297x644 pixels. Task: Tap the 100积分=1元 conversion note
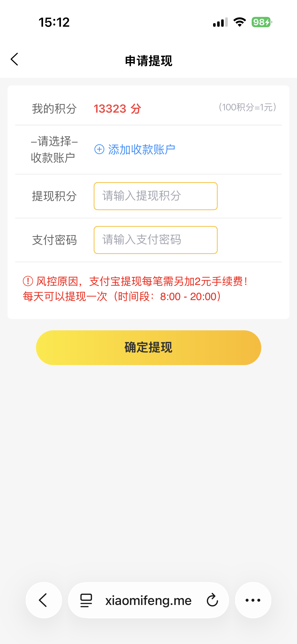247,107
